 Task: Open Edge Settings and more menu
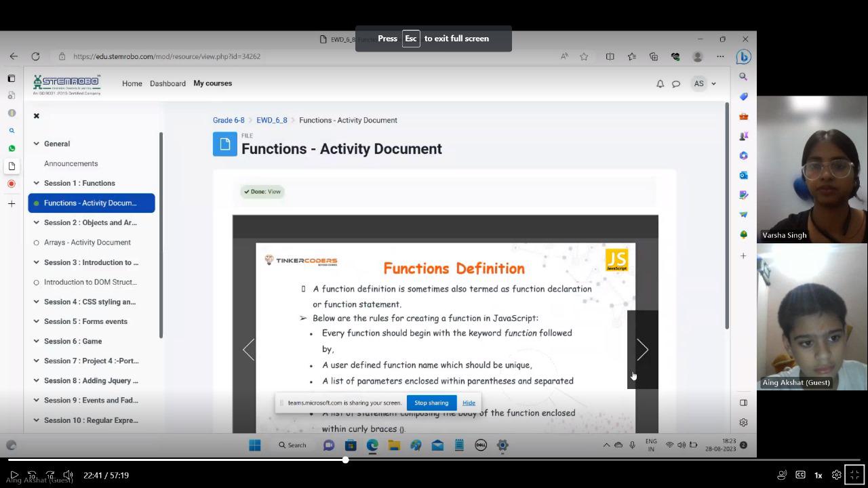720,56
